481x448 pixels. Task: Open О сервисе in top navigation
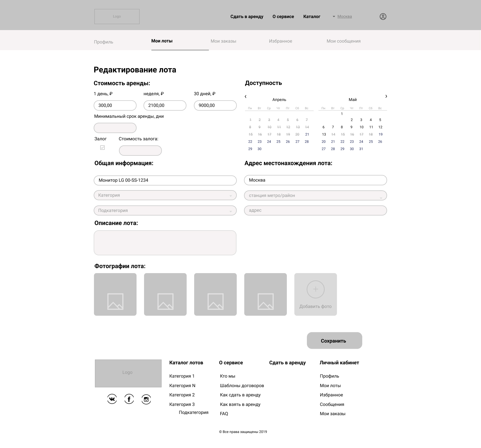(x=283, y=17)
